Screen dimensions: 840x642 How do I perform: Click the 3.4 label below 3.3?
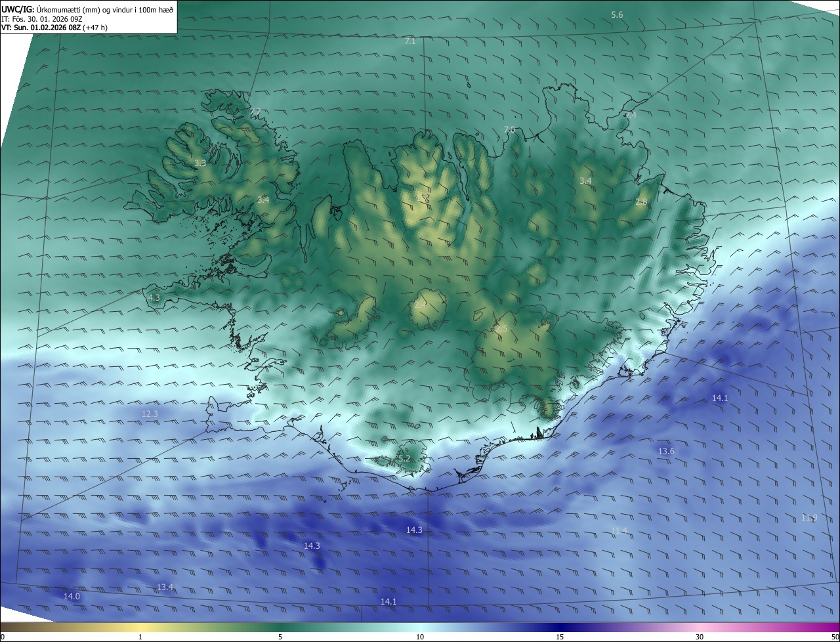tap(262, 200)
